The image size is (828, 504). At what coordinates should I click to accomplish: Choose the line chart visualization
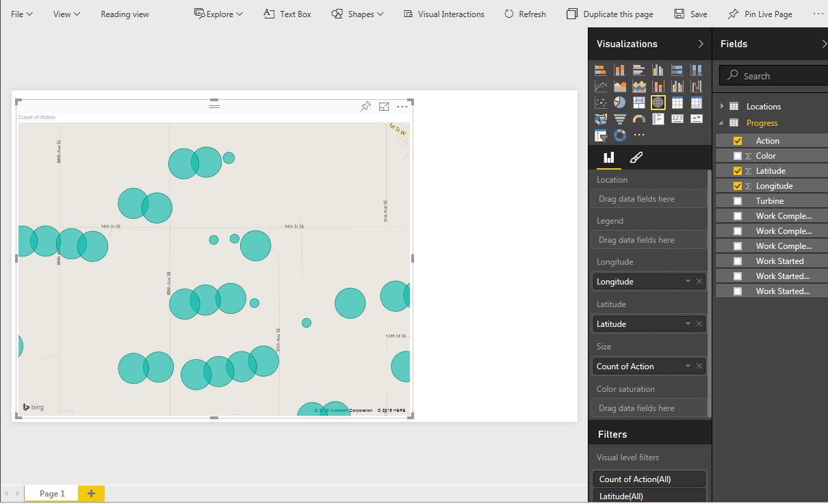point(600,86)
